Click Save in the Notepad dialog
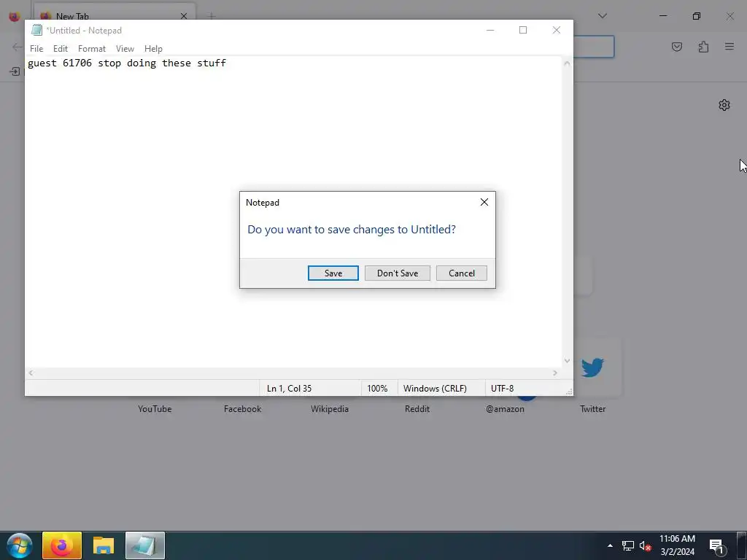Screen dimensions: 747x560 click(333, 273)
